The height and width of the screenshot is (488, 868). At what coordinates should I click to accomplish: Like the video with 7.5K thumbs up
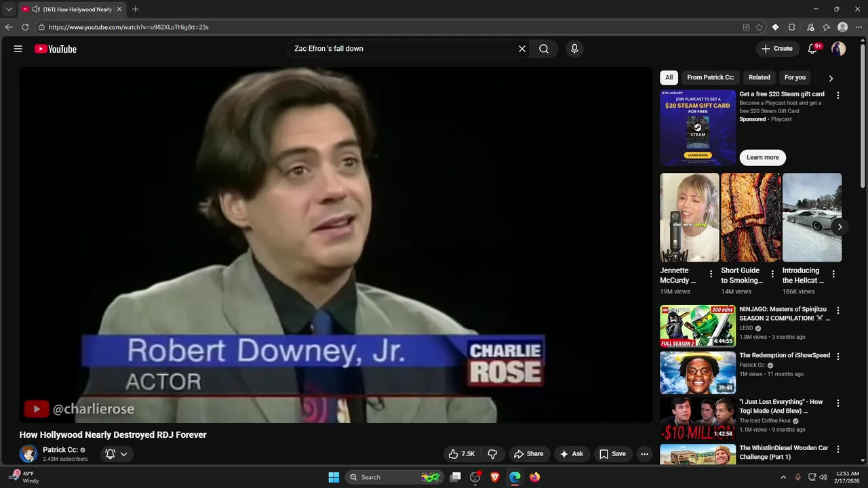(x=462, y=454)
